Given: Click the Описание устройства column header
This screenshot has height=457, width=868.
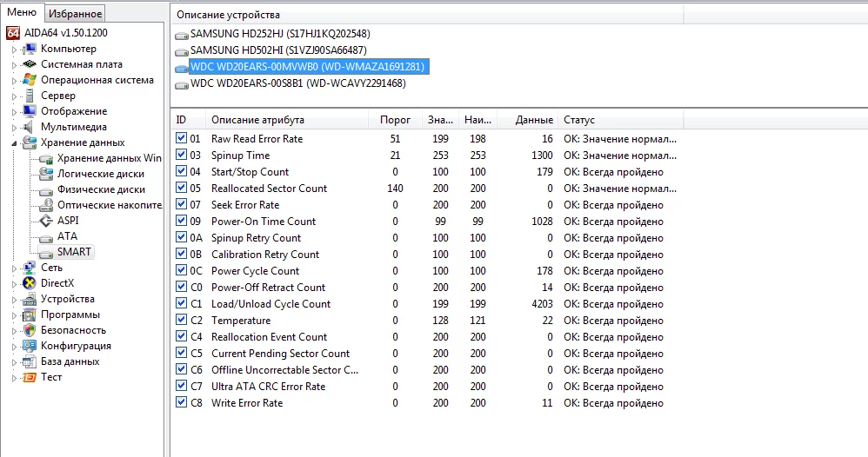Looking at the screenshot, I should click(427, 15).
